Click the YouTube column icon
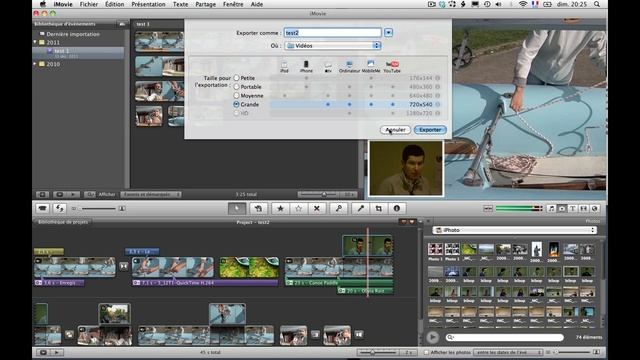Image resolution: width=640 pixels, height=360 pixels. click(x=392, y=64)
